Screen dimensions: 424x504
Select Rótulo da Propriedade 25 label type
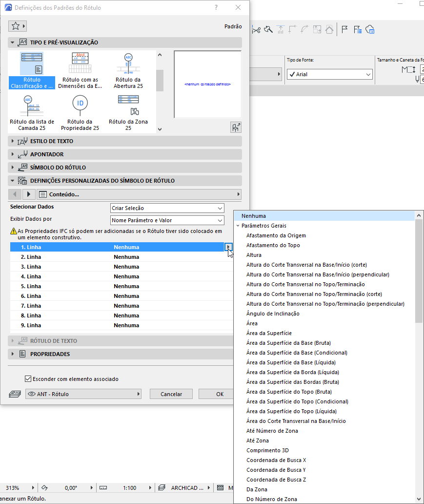[80, 113]
